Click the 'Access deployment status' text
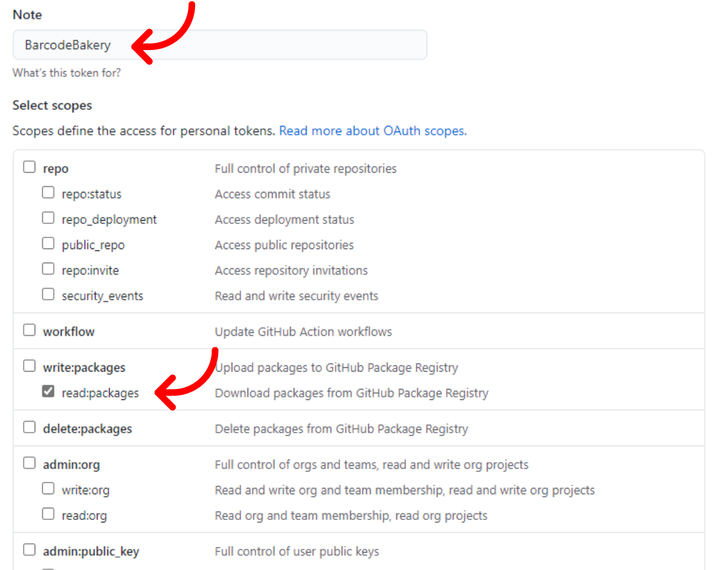This screenshot has width=728, height=570. (x=284, y=220)
